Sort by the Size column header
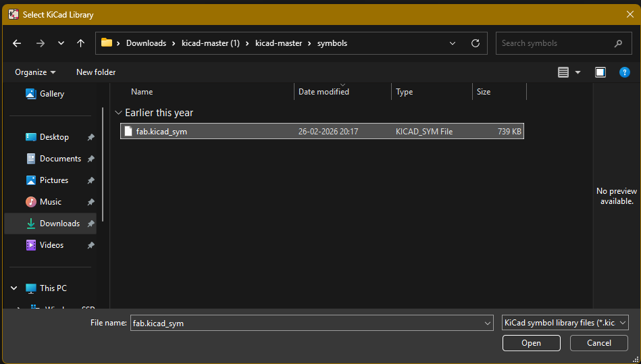641x364 pixels. click(484, 92)
